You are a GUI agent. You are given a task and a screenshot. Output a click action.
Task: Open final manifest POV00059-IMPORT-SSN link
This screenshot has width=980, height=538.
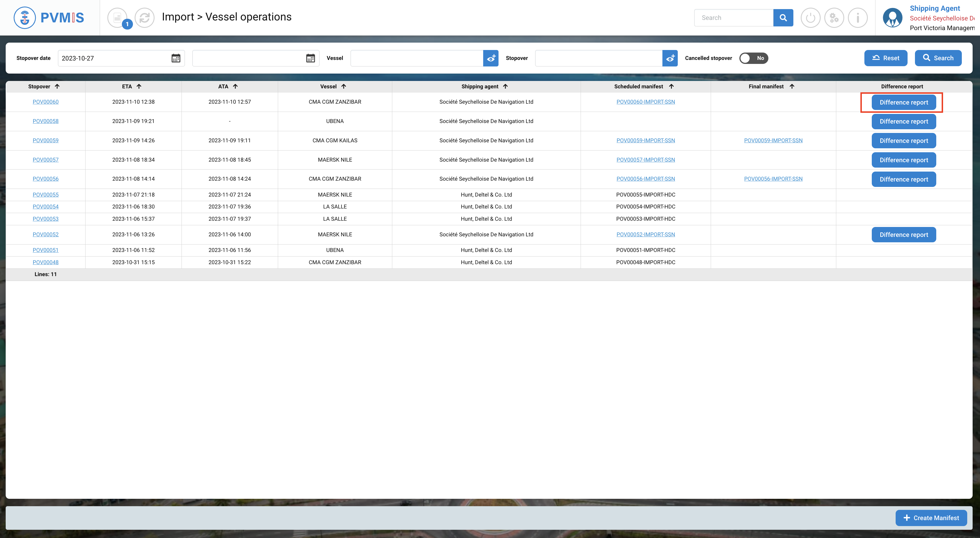773,140
